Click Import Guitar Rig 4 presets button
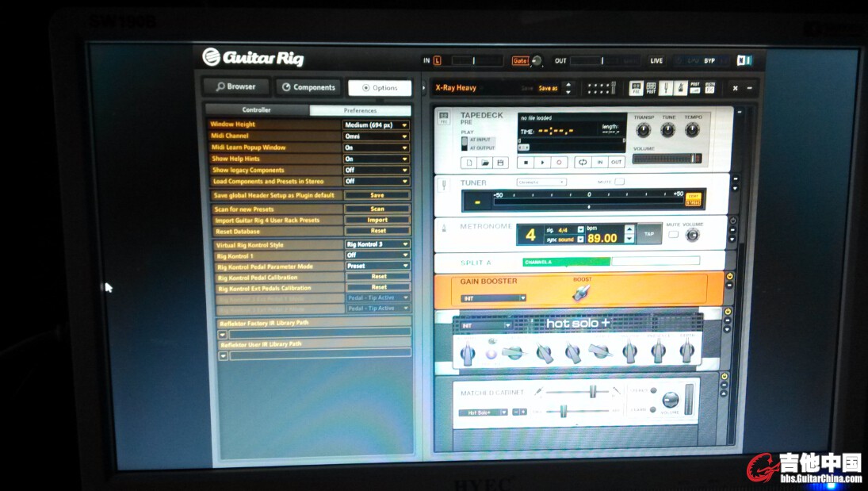 pyautogui.click(x=377, y=220)
